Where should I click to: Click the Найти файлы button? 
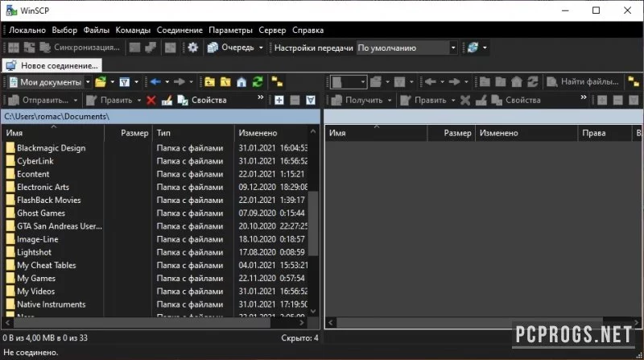pos(583,82)
